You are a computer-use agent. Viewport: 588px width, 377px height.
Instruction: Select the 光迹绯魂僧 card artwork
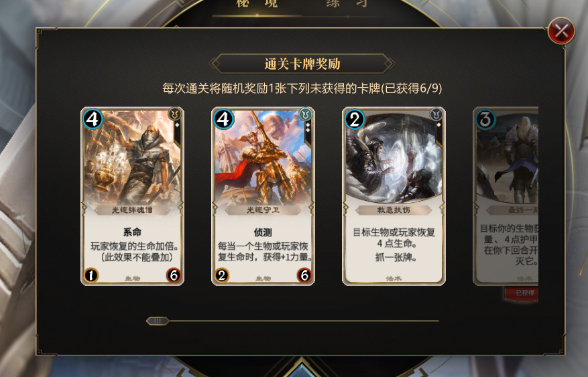132,157
